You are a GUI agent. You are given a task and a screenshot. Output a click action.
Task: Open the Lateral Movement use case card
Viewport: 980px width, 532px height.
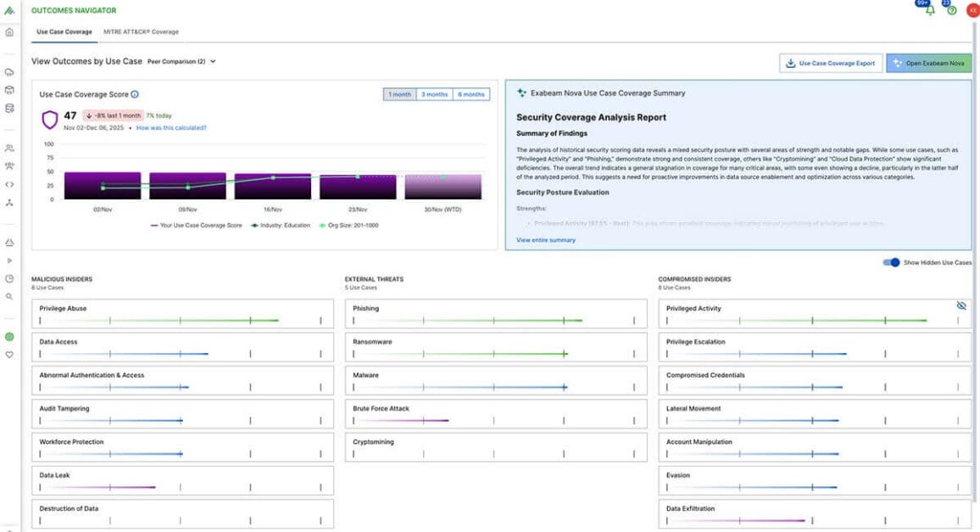(815, 414)
